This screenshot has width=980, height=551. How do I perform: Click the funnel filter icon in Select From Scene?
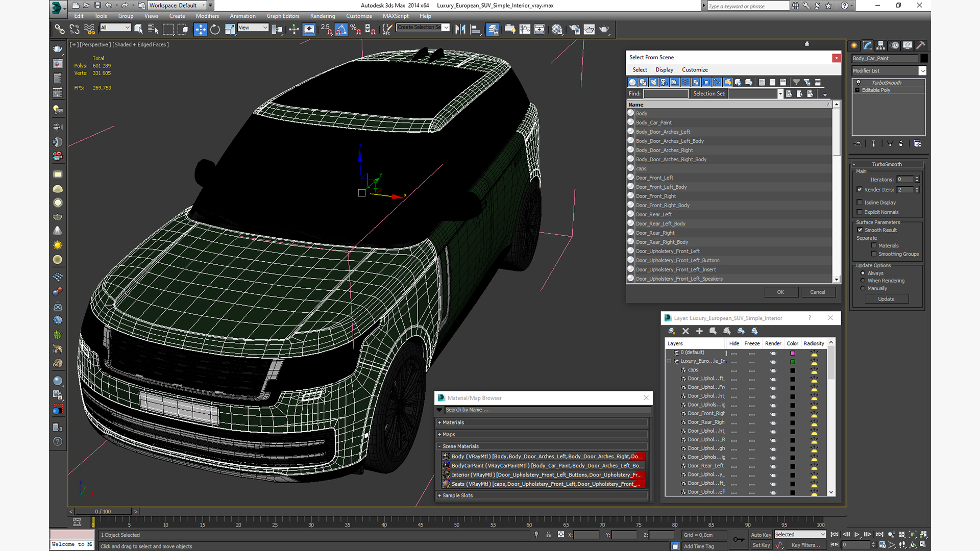pos(796,82)
